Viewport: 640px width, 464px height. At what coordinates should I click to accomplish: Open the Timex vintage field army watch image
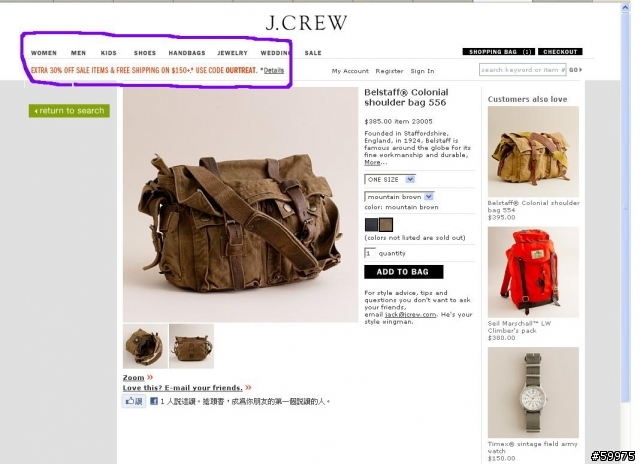(x=533, y=392)
